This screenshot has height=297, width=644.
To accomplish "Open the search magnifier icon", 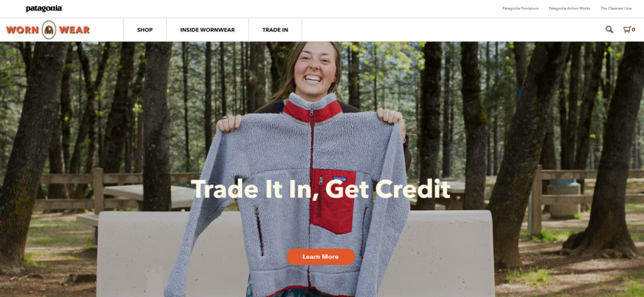I will (x=609, y=30).
